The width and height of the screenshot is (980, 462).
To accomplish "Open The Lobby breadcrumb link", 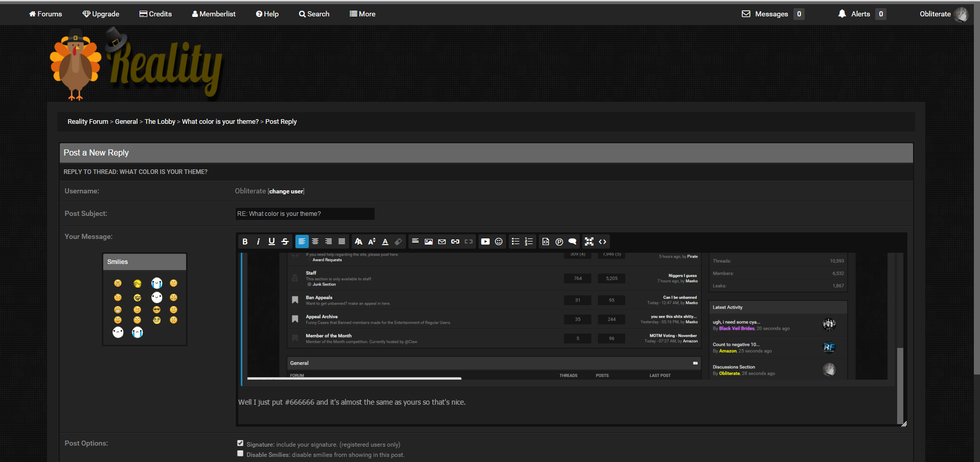I will [x=160, y=122].
